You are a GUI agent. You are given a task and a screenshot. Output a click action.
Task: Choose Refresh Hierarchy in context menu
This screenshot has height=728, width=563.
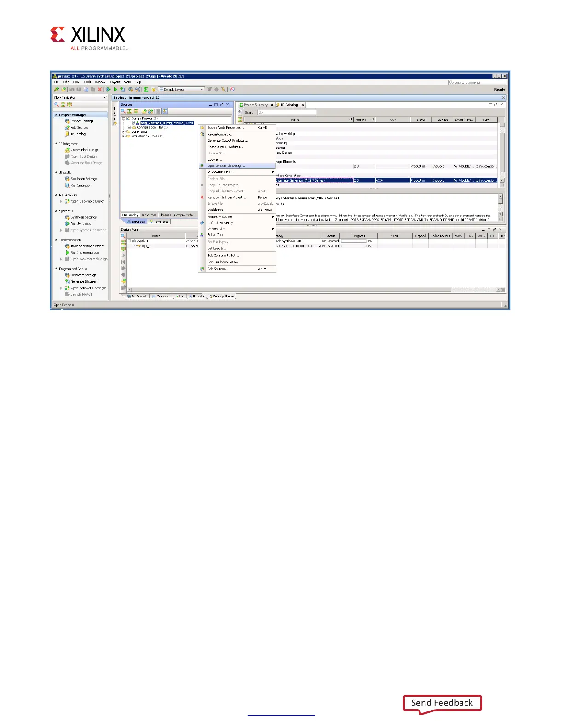[x=237, y=223]
